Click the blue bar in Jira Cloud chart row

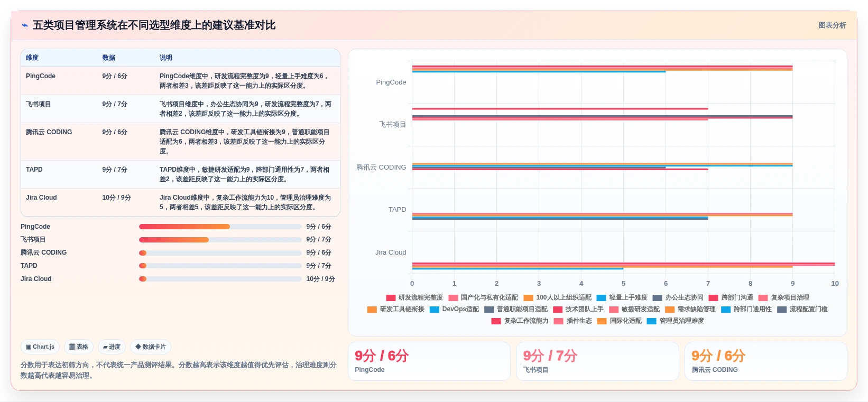pyautogui.click(x=518, y=269)
